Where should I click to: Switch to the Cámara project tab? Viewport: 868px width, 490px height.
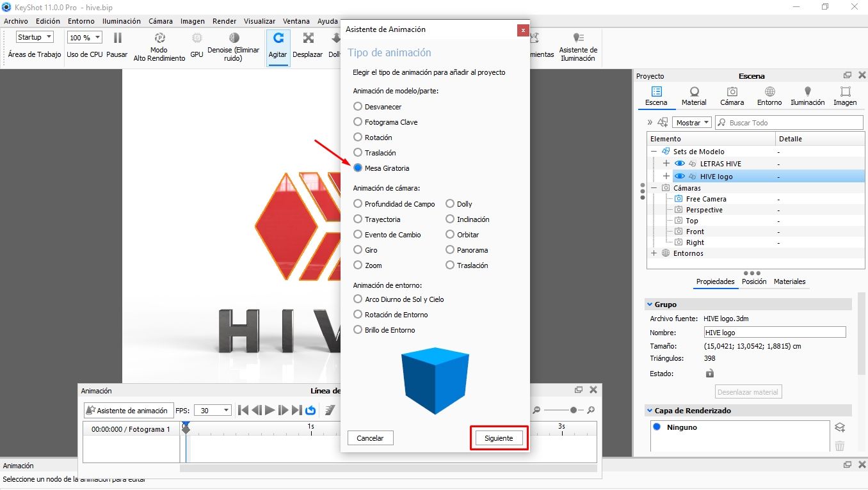point(732,96)
